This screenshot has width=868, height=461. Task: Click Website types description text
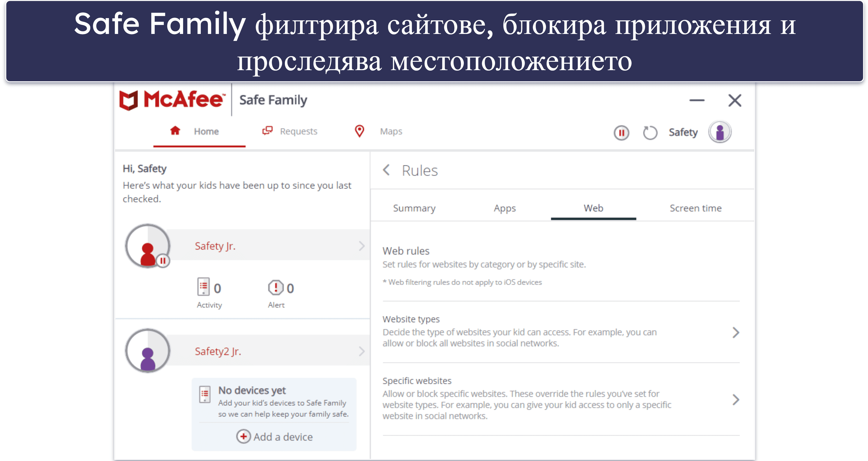coord(520,338)
